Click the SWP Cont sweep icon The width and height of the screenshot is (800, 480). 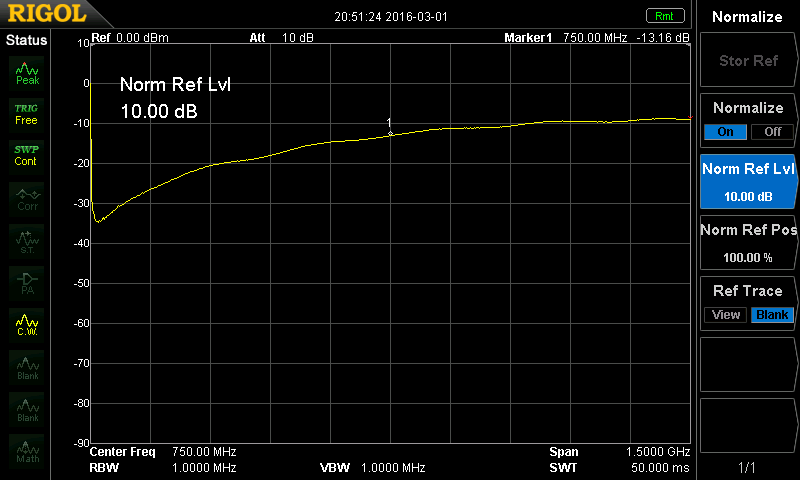click(27, 155)
